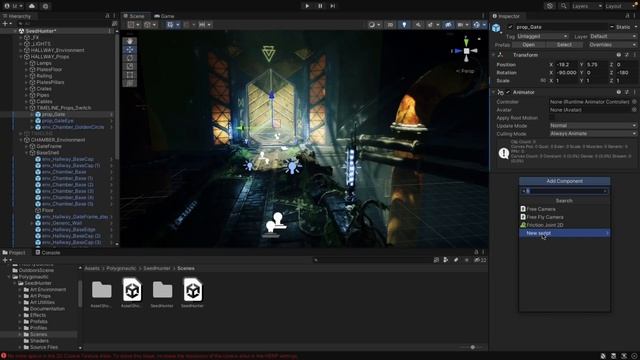
Task: Adjust the project icon size slider
Action: pos(472,347)
